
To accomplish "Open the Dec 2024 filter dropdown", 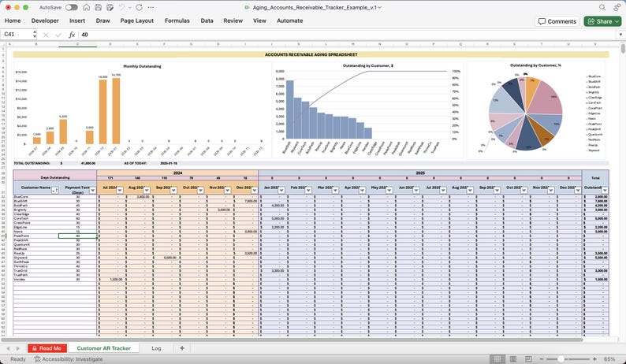I will tap(255, 191).
